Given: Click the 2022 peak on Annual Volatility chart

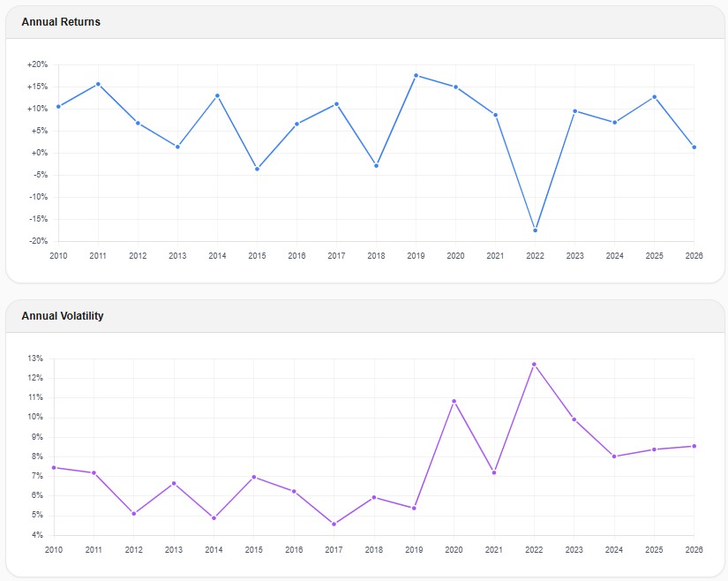Looking at the screenshot, I should click(536, 363).
